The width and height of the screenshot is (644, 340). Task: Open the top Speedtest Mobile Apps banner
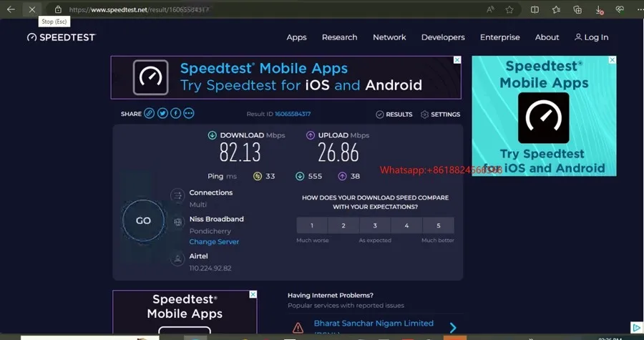[286, 77]
